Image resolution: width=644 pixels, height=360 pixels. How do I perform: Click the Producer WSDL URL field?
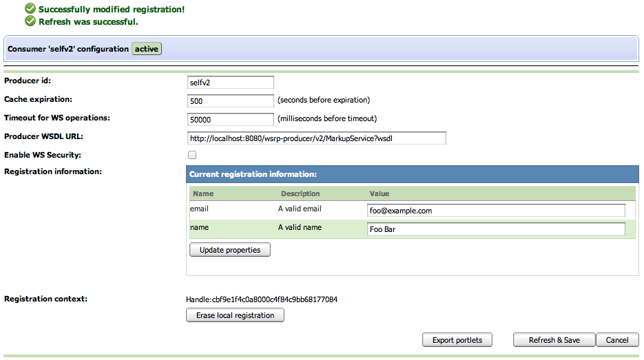[316, 138]
